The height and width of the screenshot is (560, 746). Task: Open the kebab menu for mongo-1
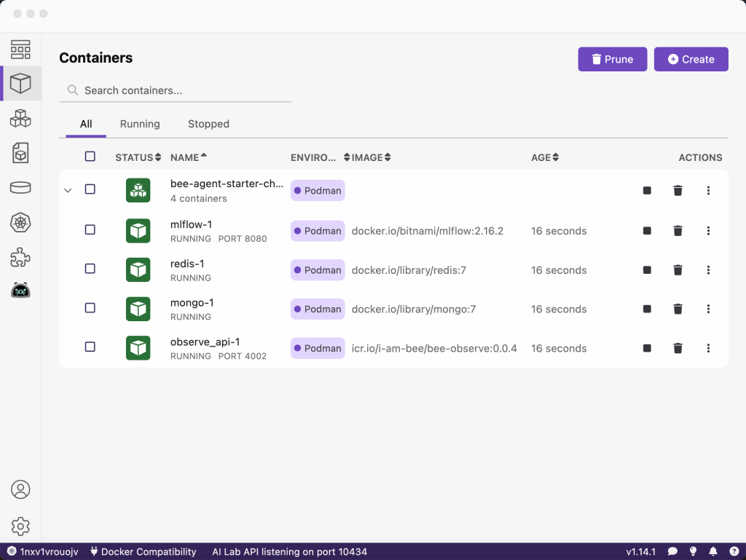708,309
